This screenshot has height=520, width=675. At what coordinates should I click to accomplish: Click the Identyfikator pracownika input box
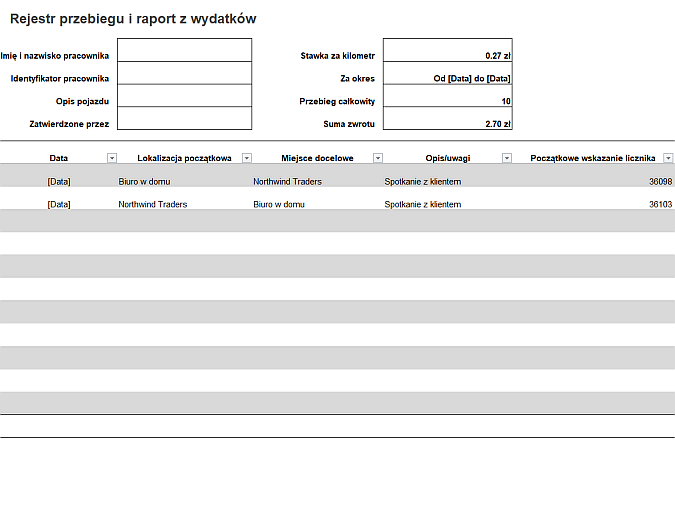(x=184, y=73)
